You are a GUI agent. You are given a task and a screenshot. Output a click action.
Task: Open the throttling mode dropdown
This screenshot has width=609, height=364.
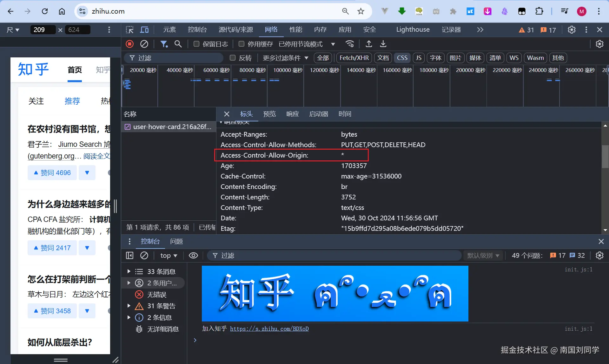(x=307, y=44)
